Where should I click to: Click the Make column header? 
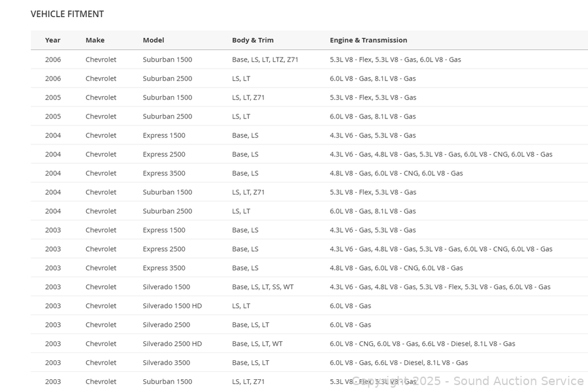click(x=95, y=40)
